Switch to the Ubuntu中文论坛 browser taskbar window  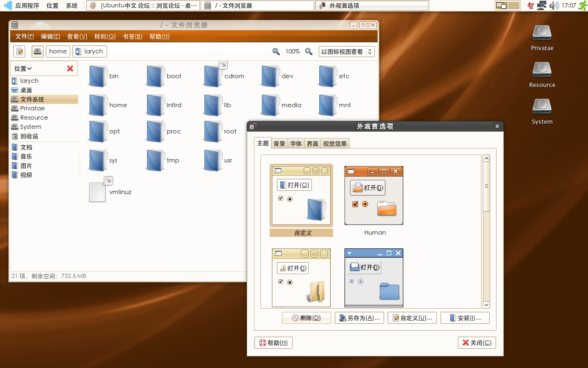click(x=143, y=6)
